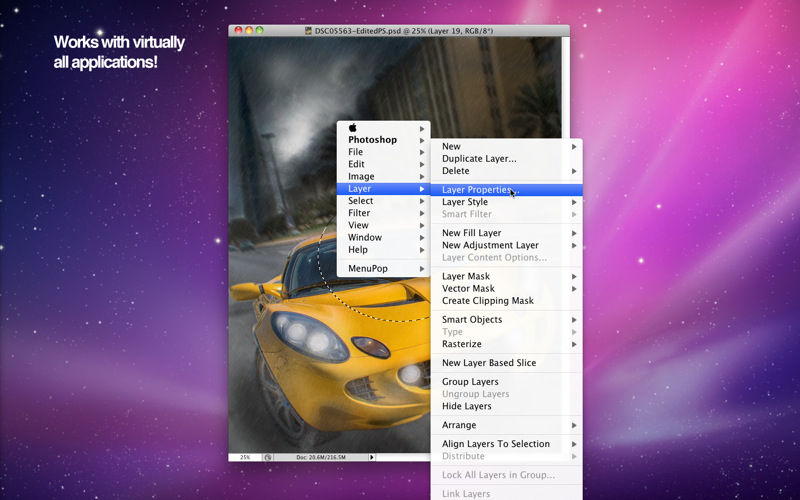
Task: Open the Select submenu
Action: 383,201
